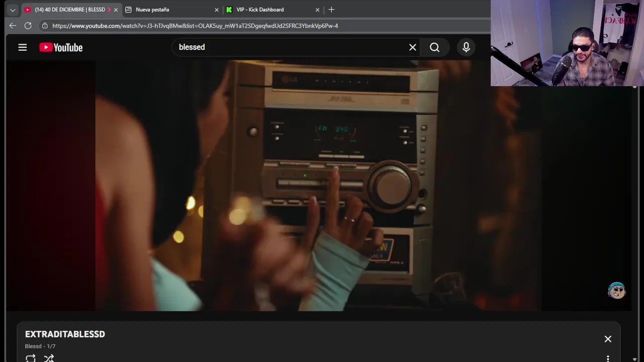
Task: Open the YouTube hamburger guide menu
Action: [22, 47]
